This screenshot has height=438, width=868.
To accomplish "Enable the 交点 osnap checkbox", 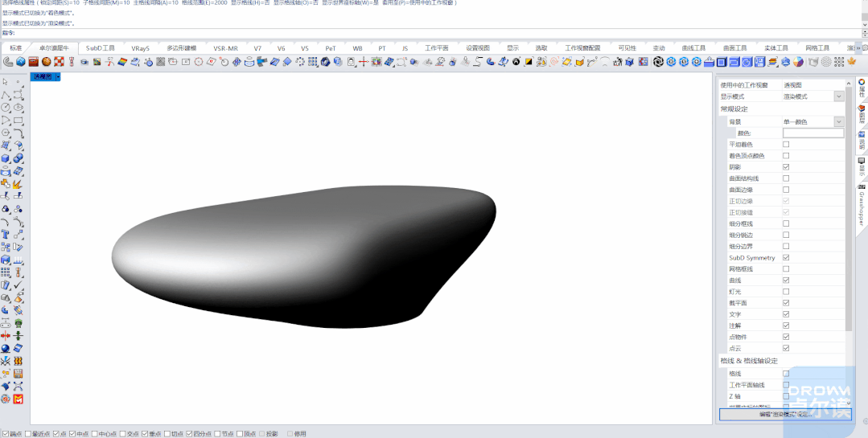I will coord(122,434).
